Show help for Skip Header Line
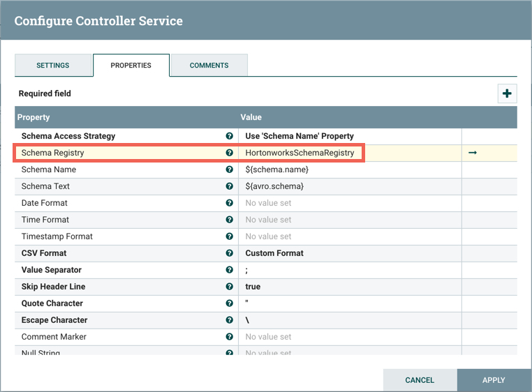532x392 pixels. [x=230, y=287]
